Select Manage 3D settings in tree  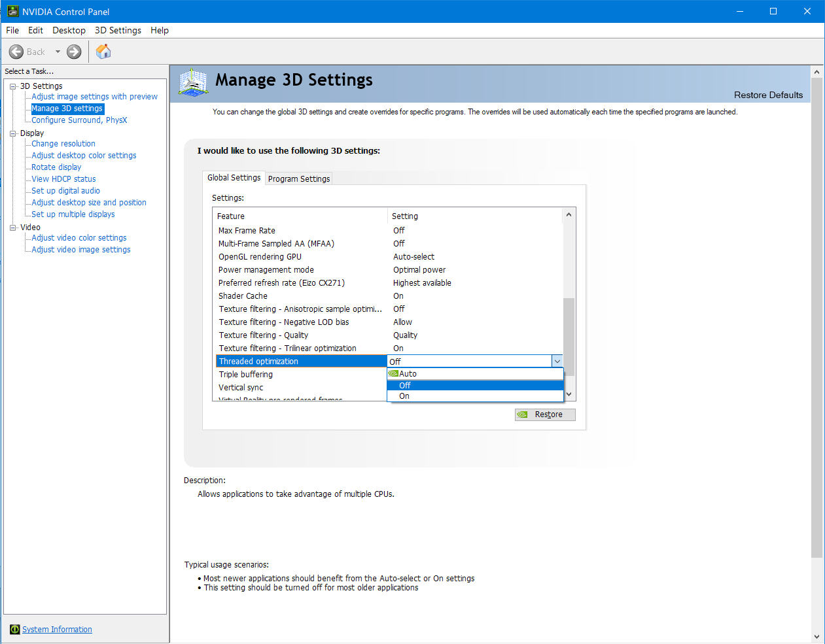tap(67, 109)
